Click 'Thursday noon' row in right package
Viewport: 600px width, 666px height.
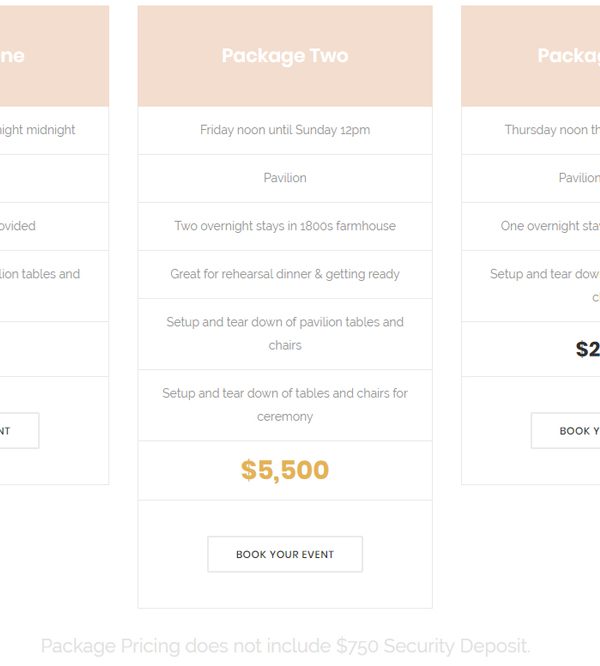[531, 130]
